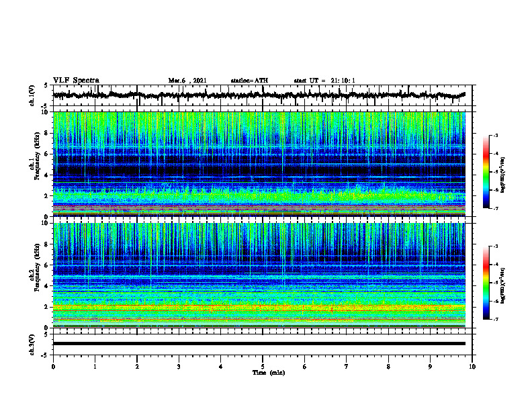Click the ch.1 frequency axis tick "6"
The height and width of the screenshot is (411, 532).
(x=47, y=154)
